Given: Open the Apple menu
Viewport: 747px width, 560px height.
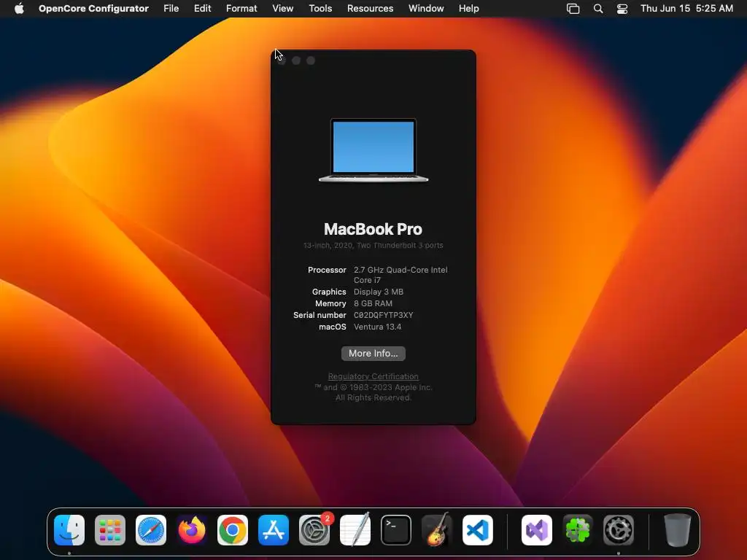Looking at the screenshot, I should coord(19,9).
